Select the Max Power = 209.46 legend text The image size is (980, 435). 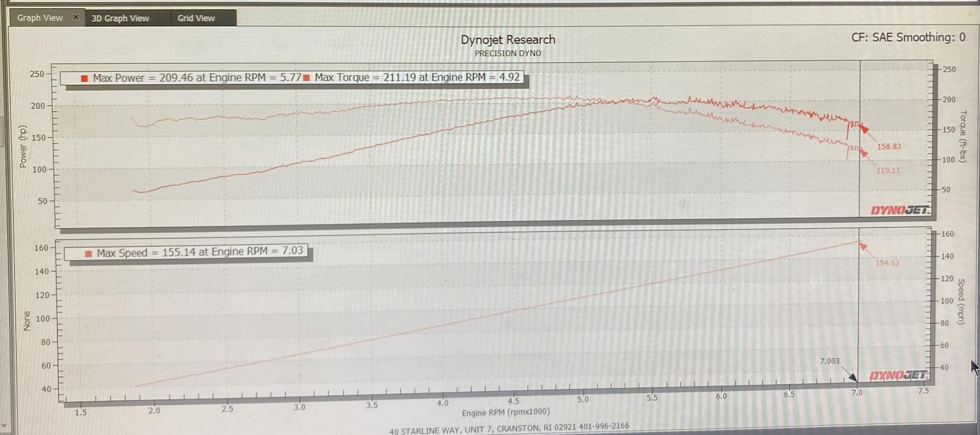click(197, 78)
